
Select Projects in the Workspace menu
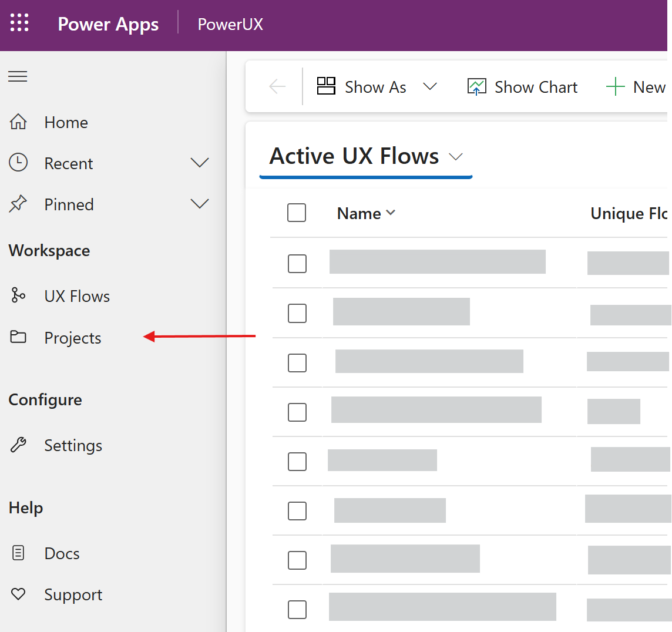pyautogui.click(x=72, y=338)
